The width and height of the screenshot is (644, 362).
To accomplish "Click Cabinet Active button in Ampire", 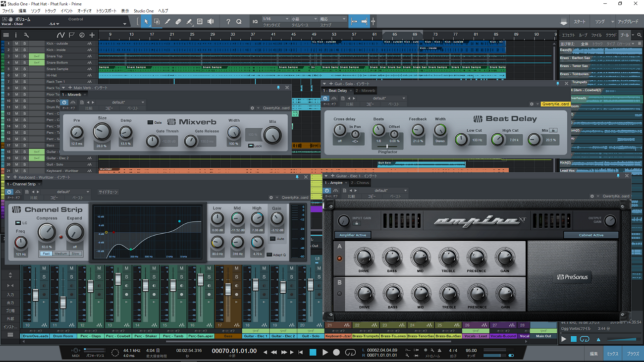I will (x=591, y=235).
